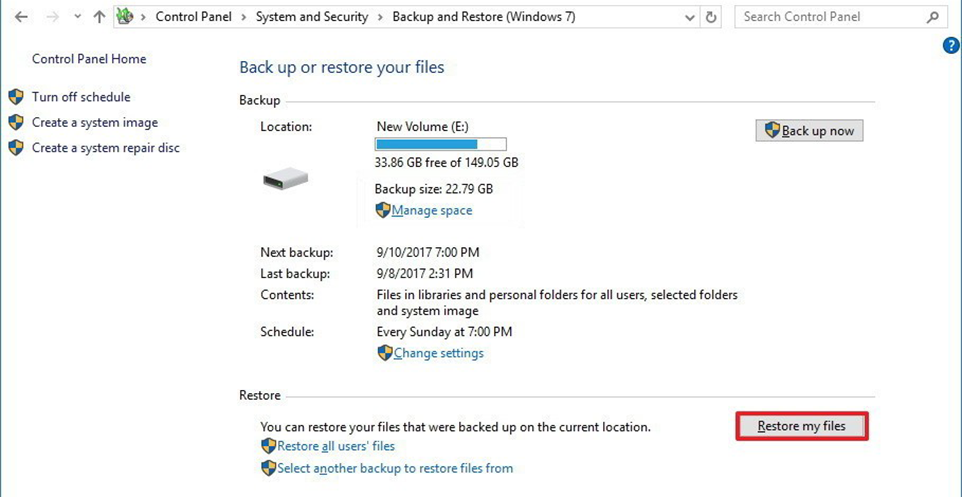Click the Control Panel address bar icon
The height and width of the screenshot is (497, 962).
tap(125, 17)
